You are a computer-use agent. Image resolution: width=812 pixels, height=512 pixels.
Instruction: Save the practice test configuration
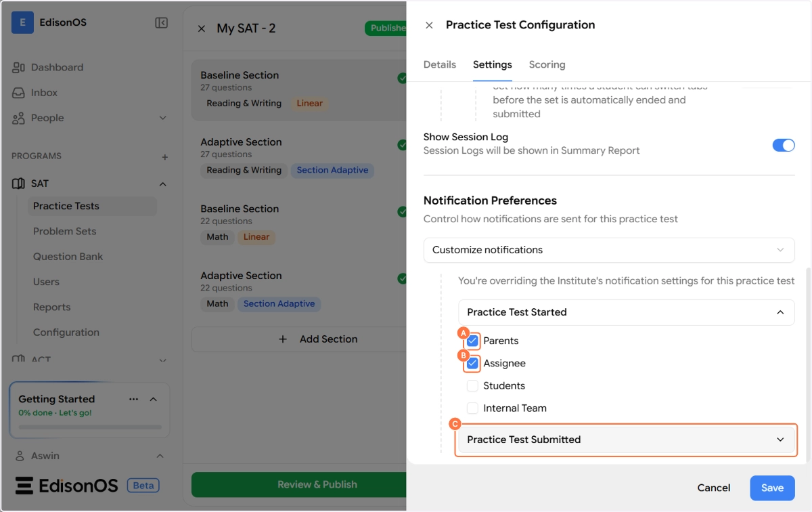771,488
